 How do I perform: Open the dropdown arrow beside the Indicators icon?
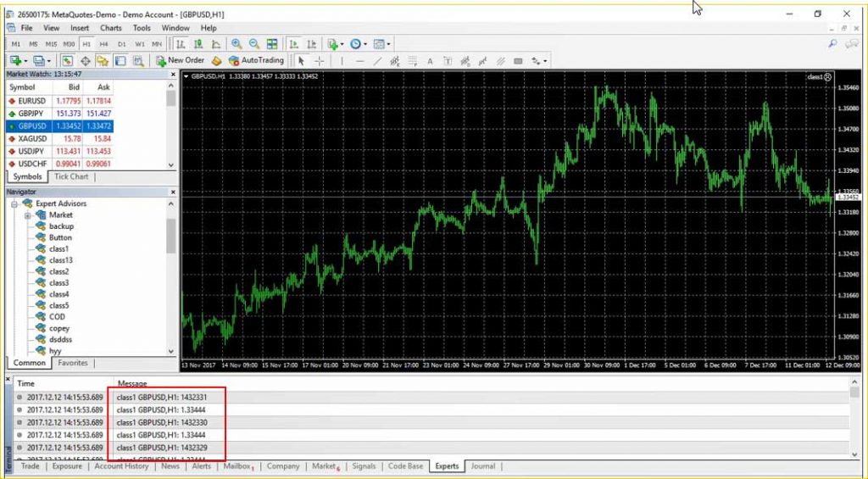(x=342, y=44)
